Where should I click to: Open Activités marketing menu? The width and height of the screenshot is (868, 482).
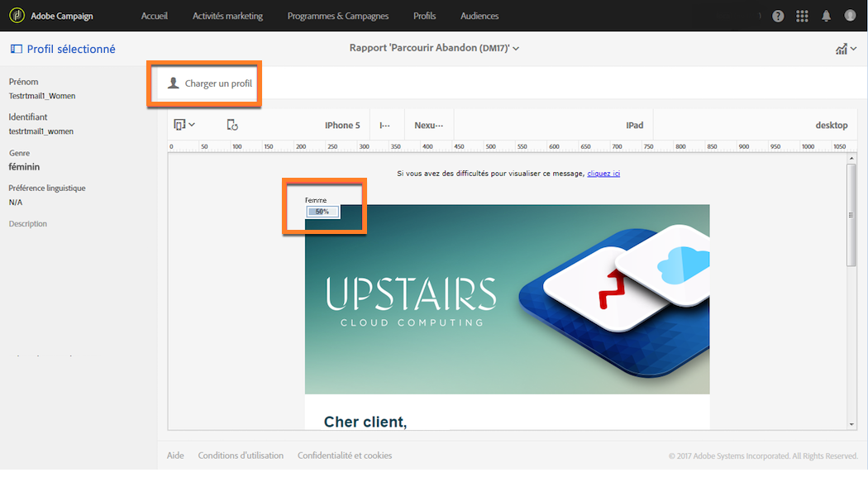coord(227,16)
